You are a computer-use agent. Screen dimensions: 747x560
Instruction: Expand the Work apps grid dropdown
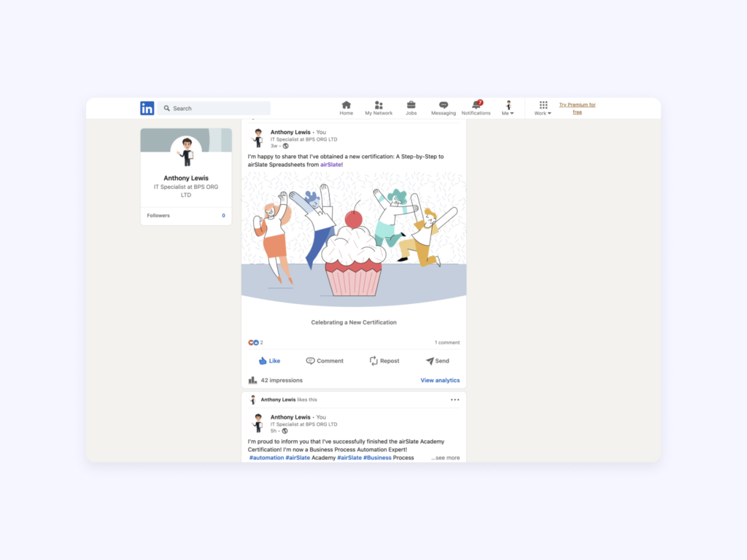click(543, 109)
